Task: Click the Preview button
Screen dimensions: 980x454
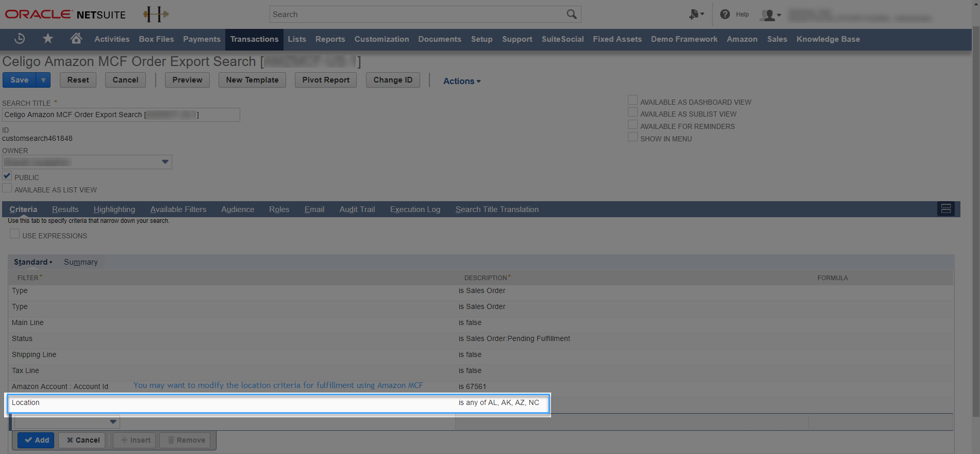Action: click(x=187, y=80)
